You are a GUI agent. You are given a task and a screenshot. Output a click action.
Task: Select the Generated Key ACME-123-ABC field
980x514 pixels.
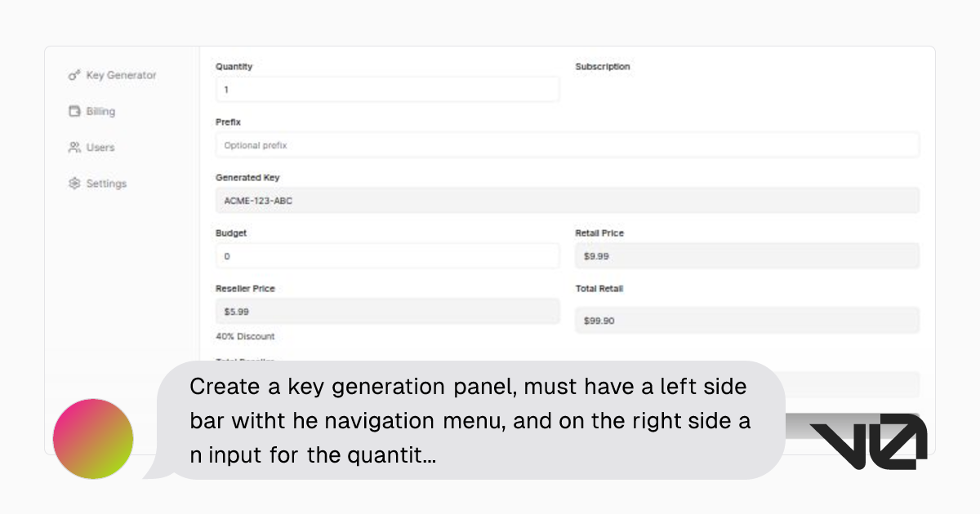(567, 200)
